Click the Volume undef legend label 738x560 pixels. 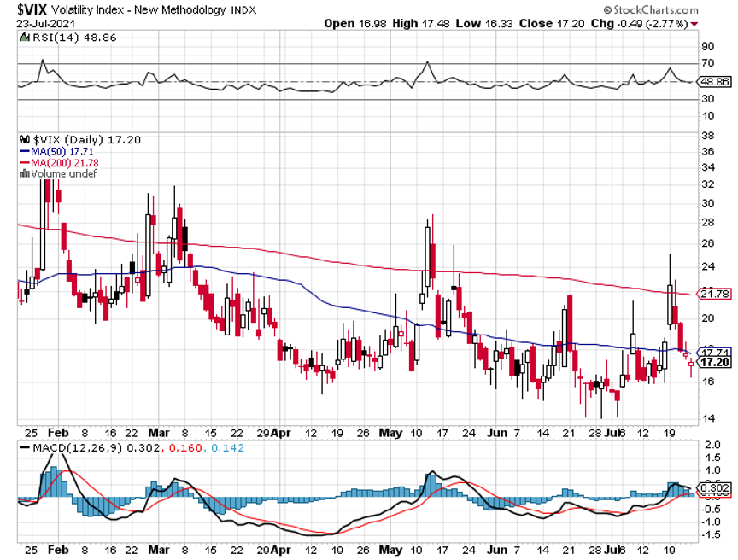tap(64, 173)
